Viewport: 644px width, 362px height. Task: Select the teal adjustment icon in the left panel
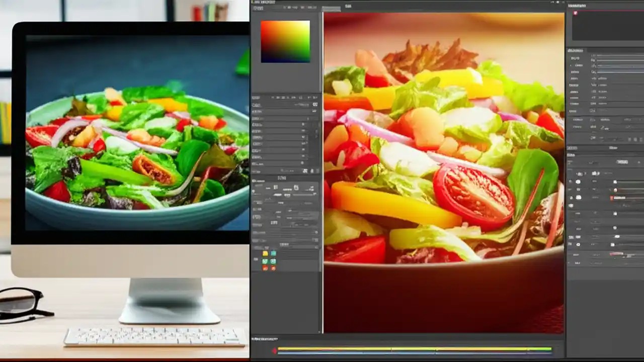coord(273,253)
